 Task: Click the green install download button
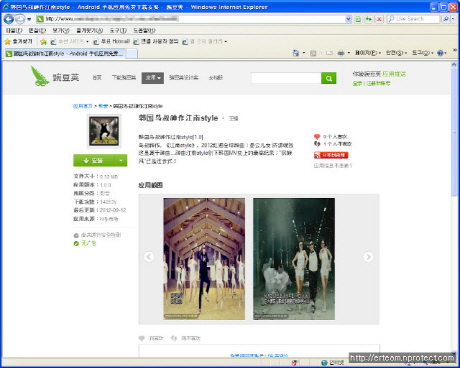94,161
